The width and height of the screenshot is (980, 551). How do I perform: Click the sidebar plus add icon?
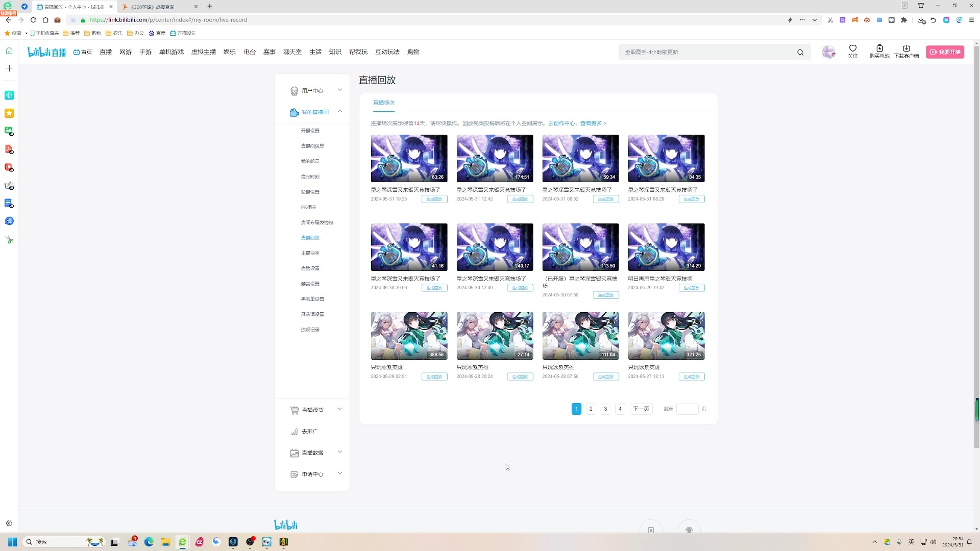[x=9, y=68]
